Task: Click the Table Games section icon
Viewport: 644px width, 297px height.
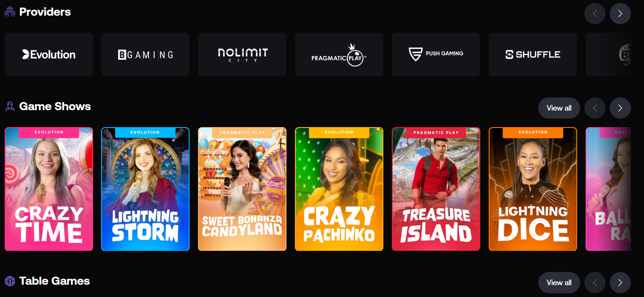Action: tap(10, 281)
